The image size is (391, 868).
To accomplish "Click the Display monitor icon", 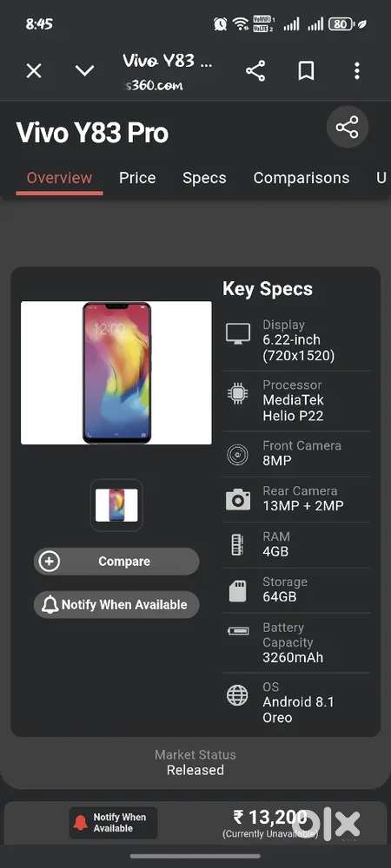I will (x=238, y=334).
